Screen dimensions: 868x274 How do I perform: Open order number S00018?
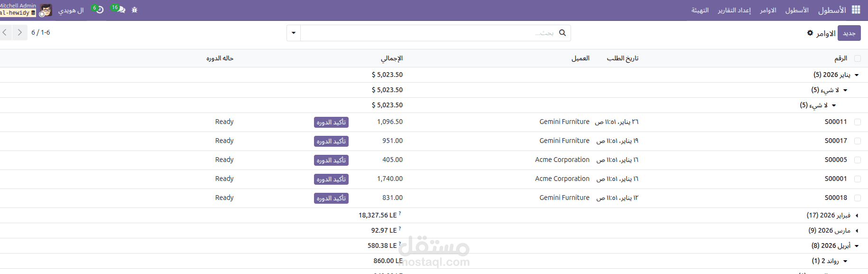[x=836, y=198]
